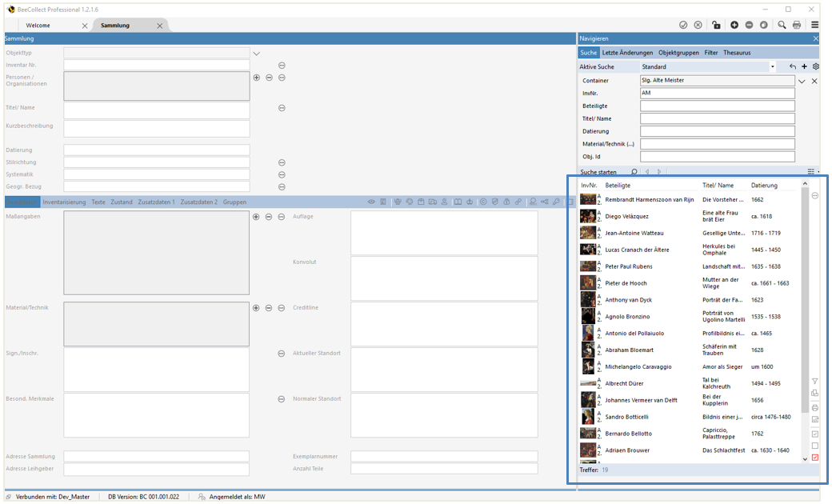Click the open book icon in tab toolbar

[458, 202]
